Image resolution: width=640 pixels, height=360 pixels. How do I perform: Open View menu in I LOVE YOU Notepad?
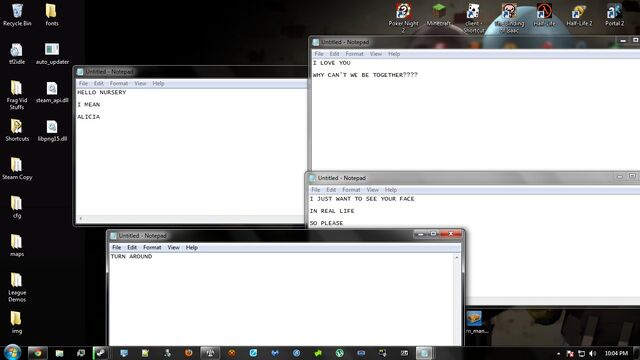click(x=376, y=54)
